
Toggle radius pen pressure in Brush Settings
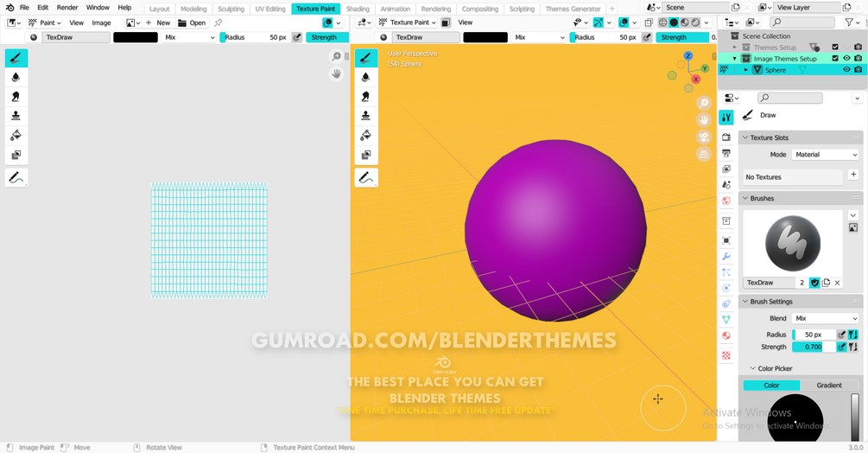(x=841, y=335)
